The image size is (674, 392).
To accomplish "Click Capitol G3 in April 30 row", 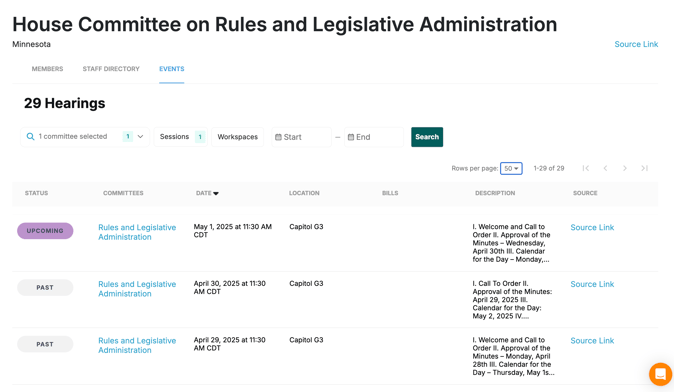I will (306, 283).
